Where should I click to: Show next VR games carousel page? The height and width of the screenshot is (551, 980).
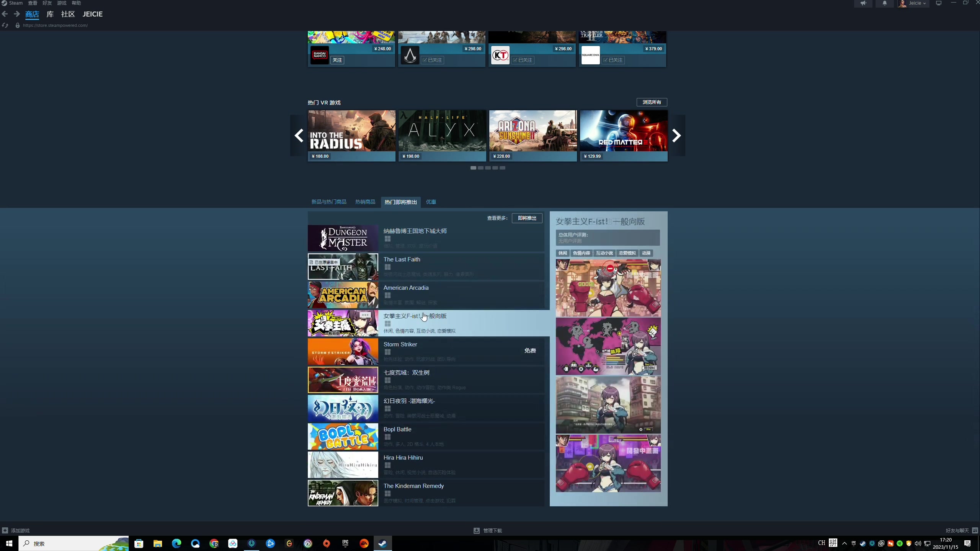click(677, 135)
